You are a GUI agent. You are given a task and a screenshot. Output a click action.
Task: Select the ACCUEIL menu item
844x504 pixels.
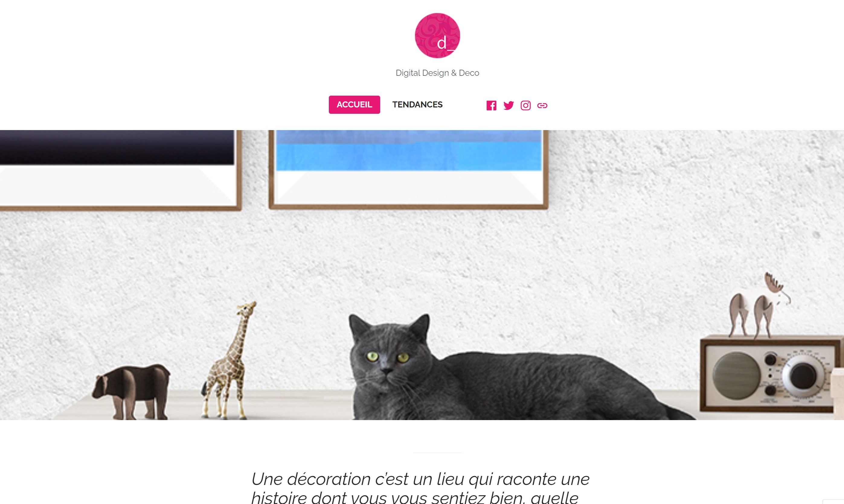(355, 105)
